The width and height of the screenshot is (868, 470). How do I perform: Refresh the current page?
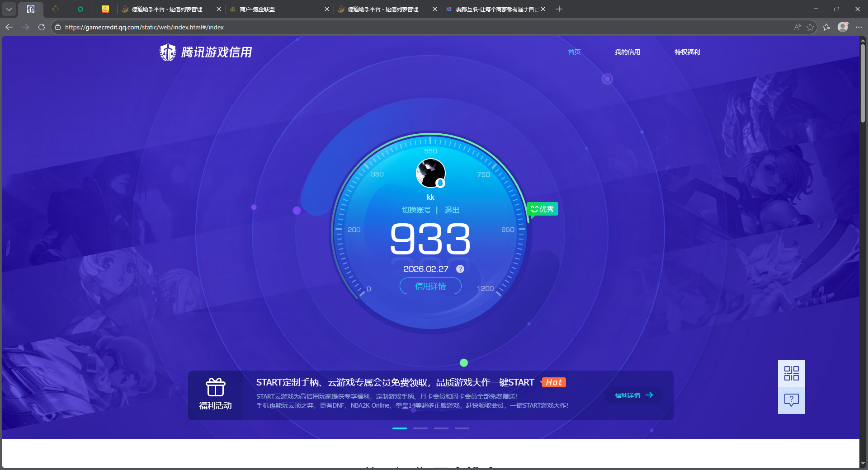[41, 27]
